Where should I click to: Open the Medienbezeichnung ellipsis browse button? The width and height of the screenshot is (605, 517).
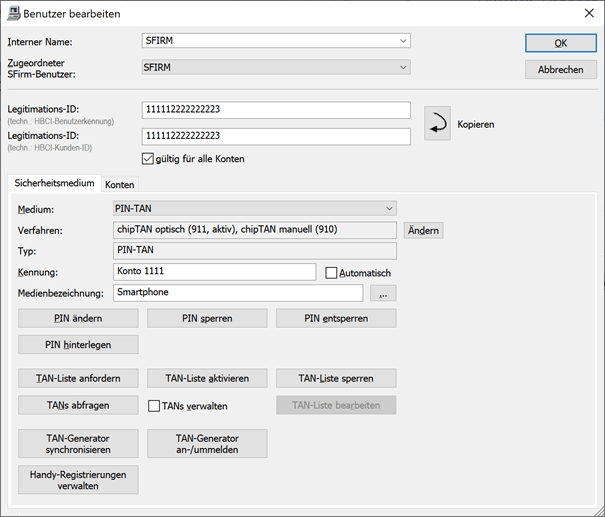click(x=383, y=293)
